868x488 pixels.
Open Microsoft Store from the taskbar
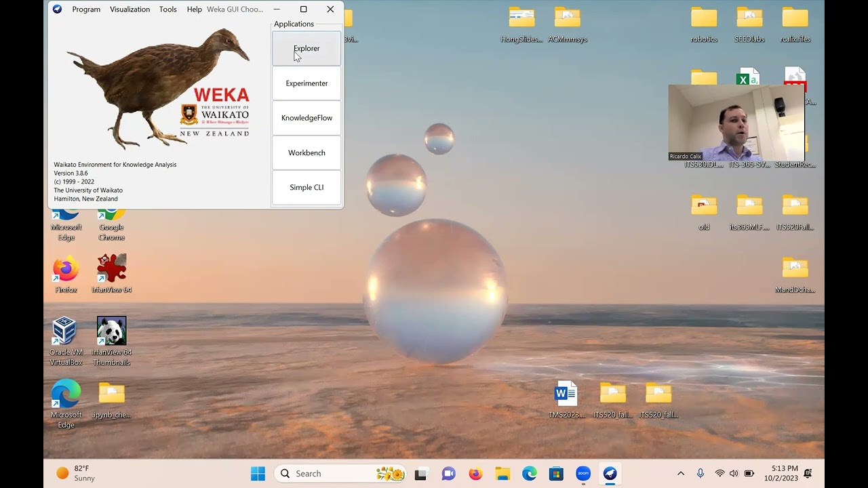click(556, 474)
